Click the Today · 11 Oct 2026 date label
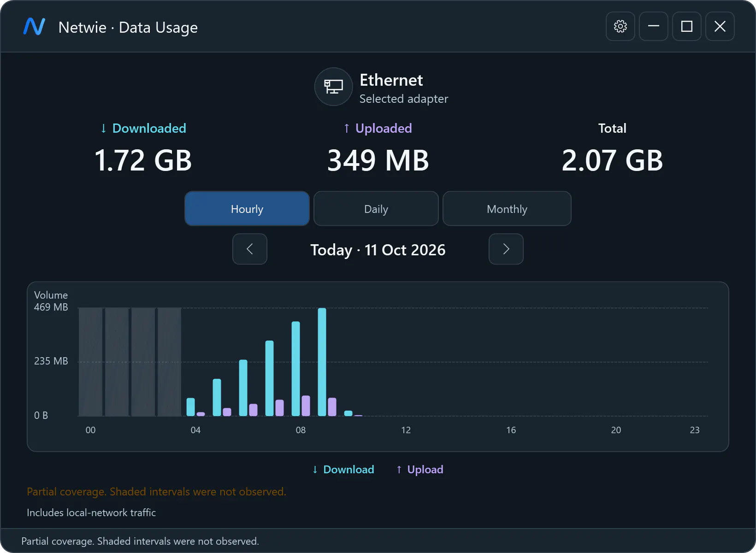This screenshot has width=756, height=553. [x=378, y=250]
